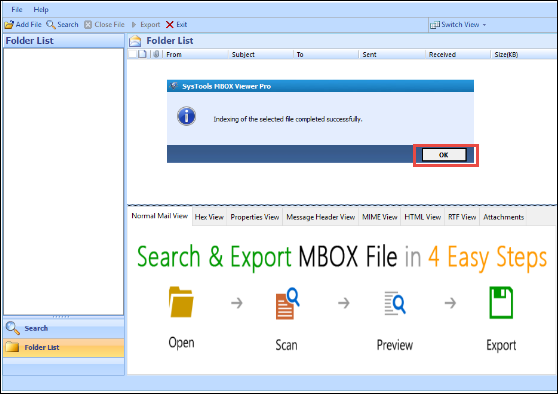Click the Switch View icon
558x394 pixels.
coord(435,25)
